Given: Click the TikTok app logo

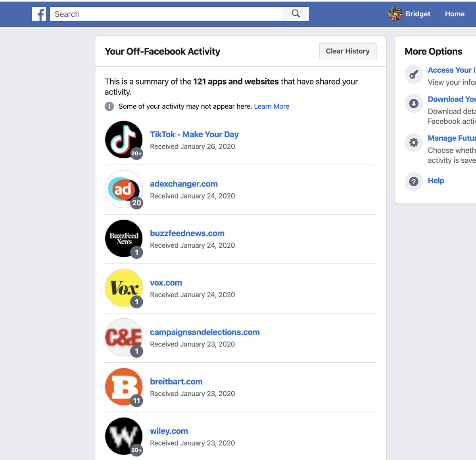Looking at the screenshot, I should coord(124,140).
